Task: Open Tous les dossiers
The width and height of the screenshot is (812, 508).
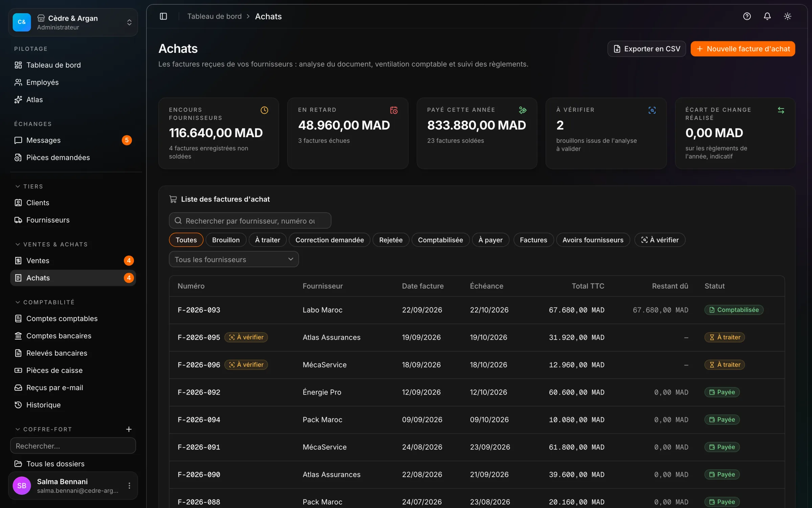Action: point(73,464)
